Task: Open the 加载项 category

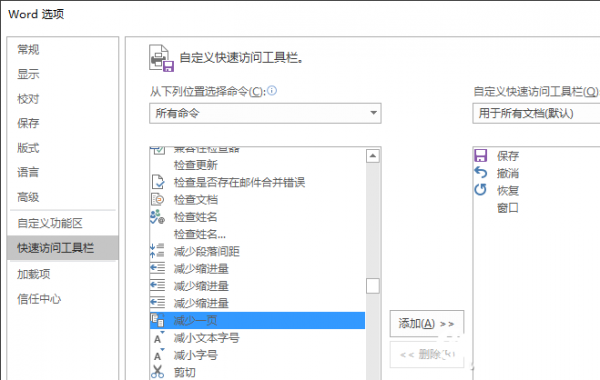Action: point(33,274)
